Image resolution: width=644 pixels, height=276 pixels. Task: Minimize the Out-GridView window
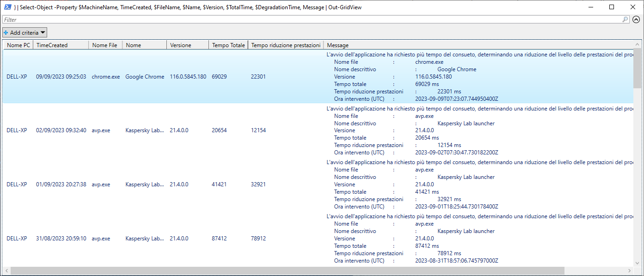tap(591, 7)
